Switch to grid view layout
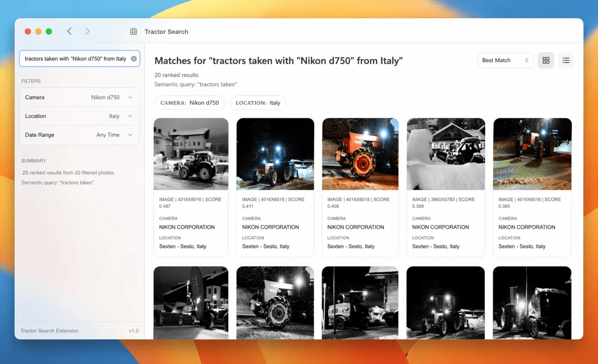The width and height of the screenshot is (598, 364). tap(546, 60)
